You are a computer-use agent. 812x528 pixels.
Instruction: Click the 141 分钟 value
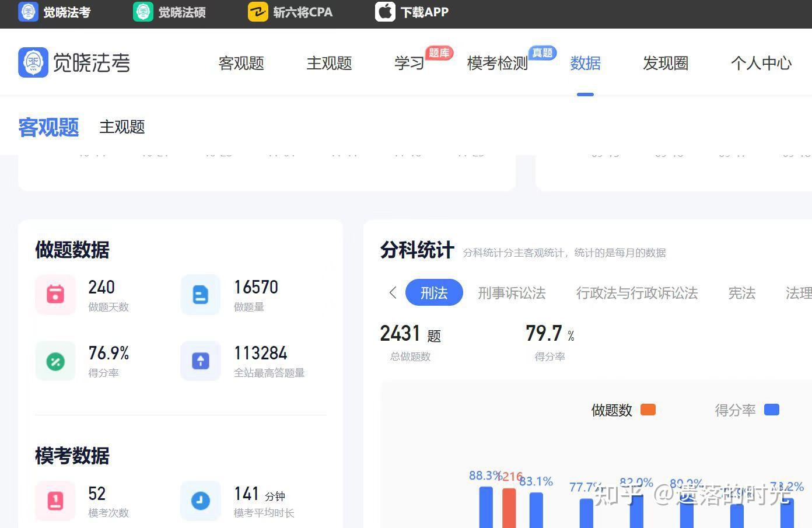(260, 494)
